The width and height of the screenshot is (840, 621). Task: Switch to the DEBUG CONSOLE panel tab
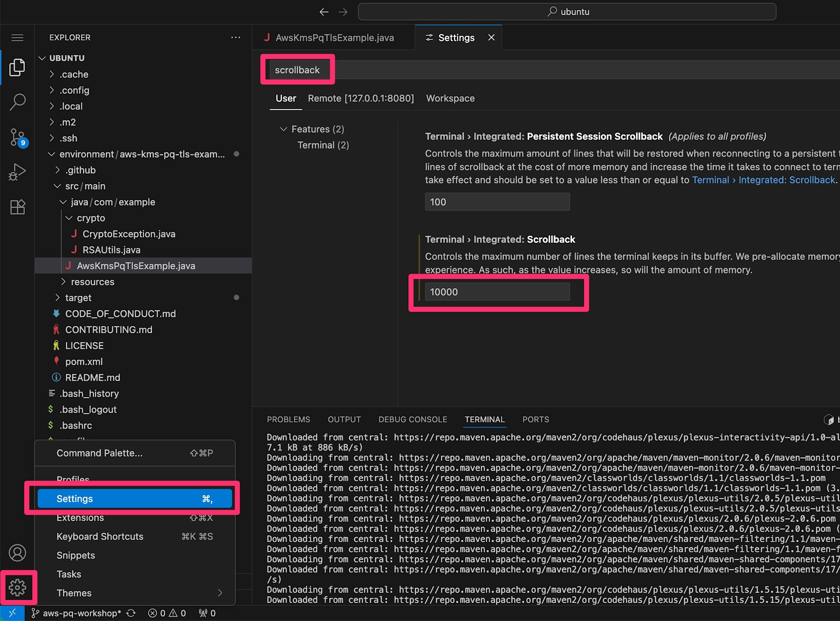pos(413,419)
